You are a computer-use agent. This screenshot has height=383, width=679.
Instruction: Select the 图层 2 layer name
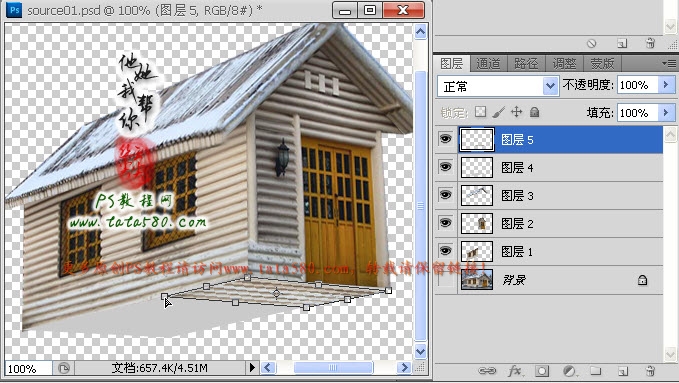pos(517,224)
